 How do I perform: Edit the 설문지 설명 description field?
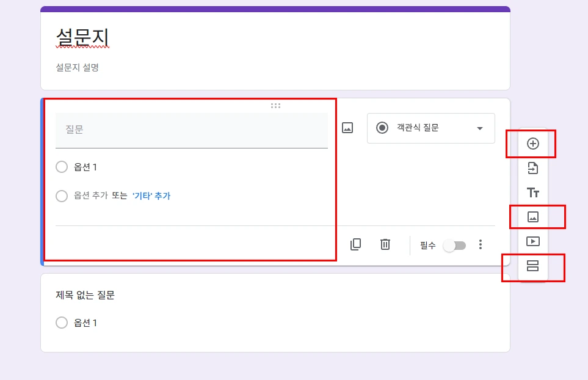(78, 68)
